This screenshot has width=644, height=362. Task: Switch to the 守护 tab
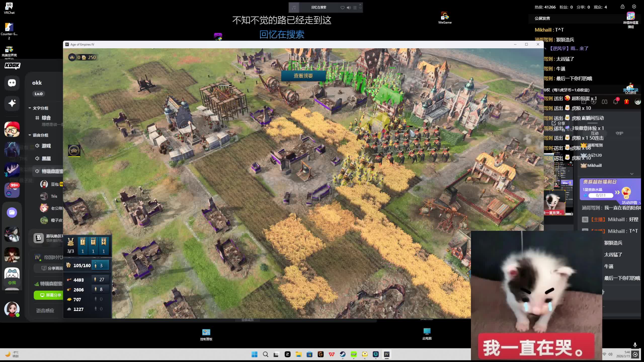pyautogui.click(x=619, y=133)
